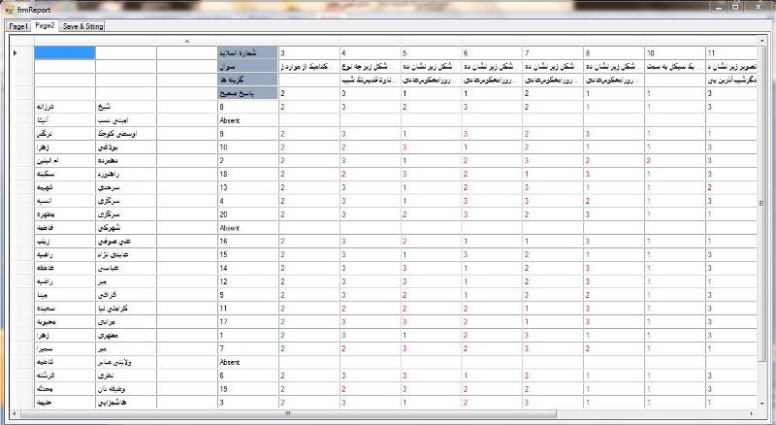
Task: Close the frmReport window
Action: [755, 7]
